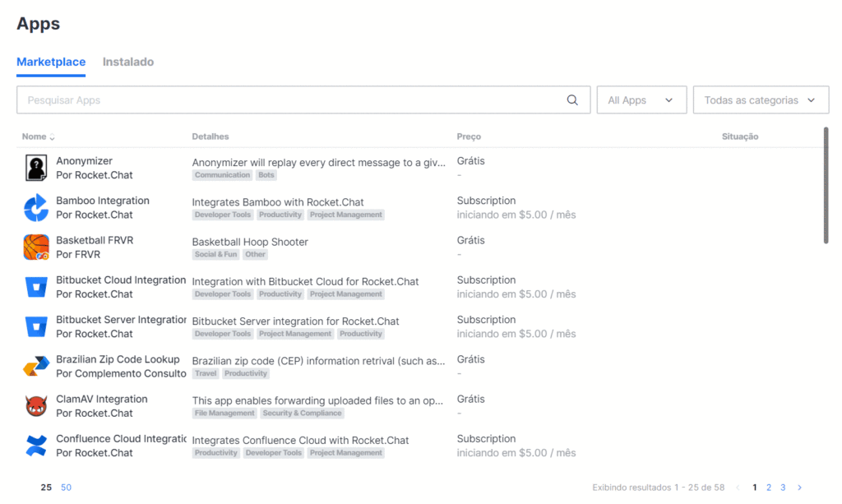Click the Bamboo Integration app icon

pos(36,208)
